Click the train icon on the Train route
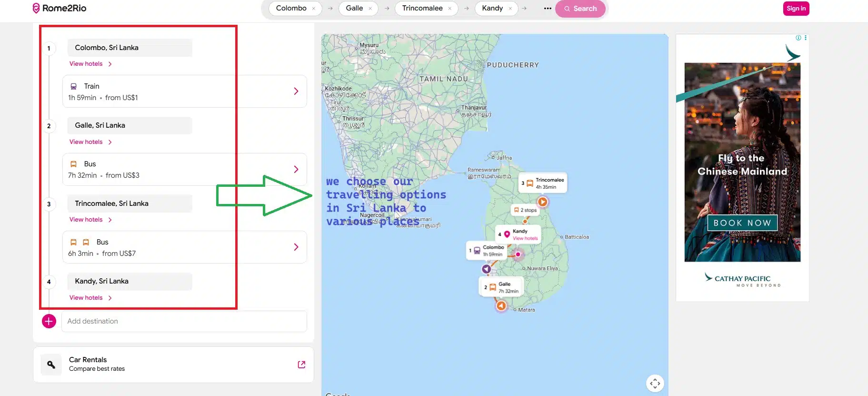The height and width of the screenshot is (396, 868). tap(74, 86)
